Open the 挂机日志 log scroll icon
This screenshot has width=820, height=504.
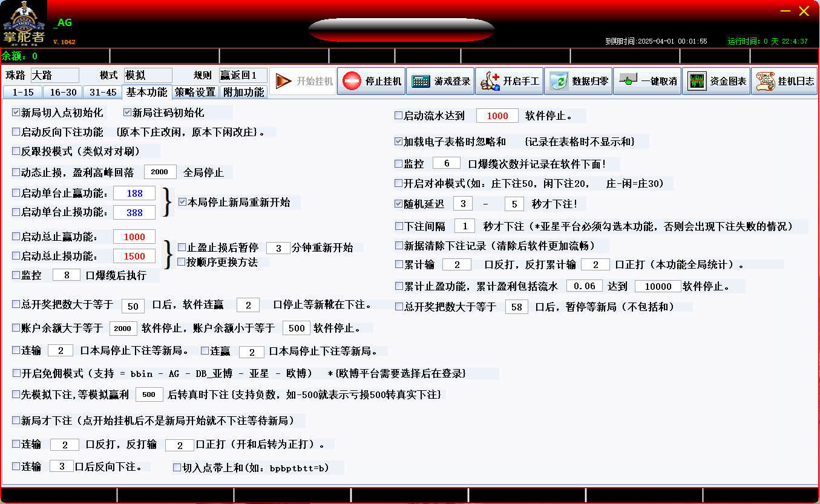[766, 81]
